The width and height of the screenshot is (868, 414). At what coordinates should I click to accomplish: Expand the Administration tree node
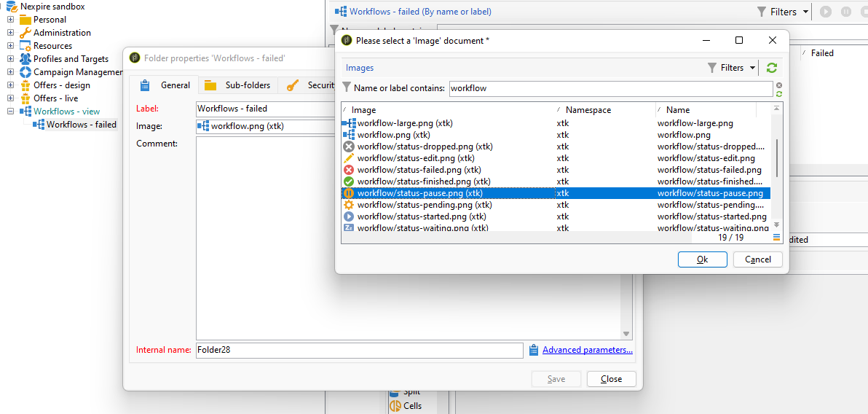(10, 33)
